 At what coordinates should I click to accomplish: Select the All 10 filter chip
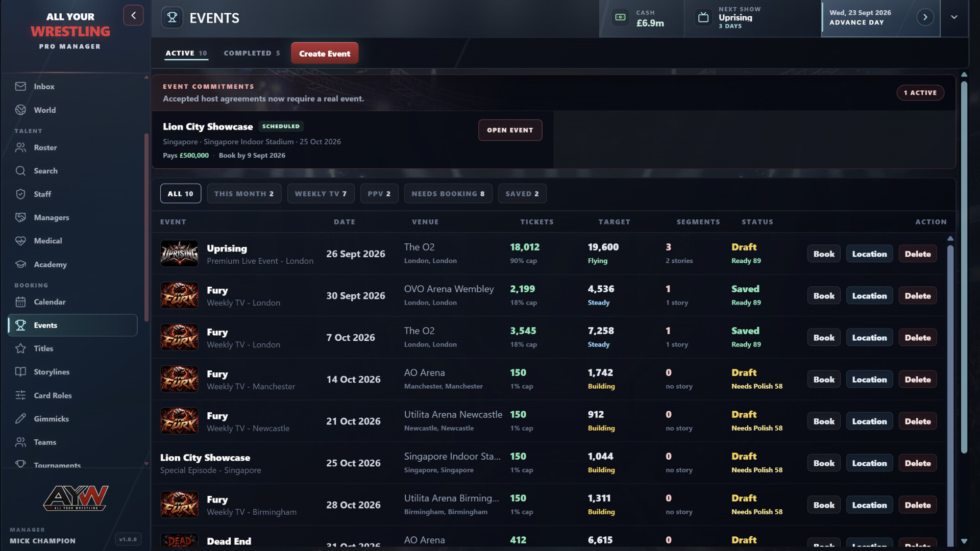pos(181,194)
